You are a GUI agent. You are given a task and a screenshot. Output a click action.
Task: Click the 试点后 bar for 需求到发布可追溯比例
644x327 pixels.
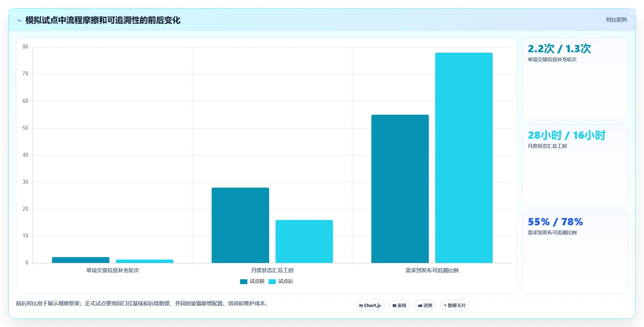point(464,158)
